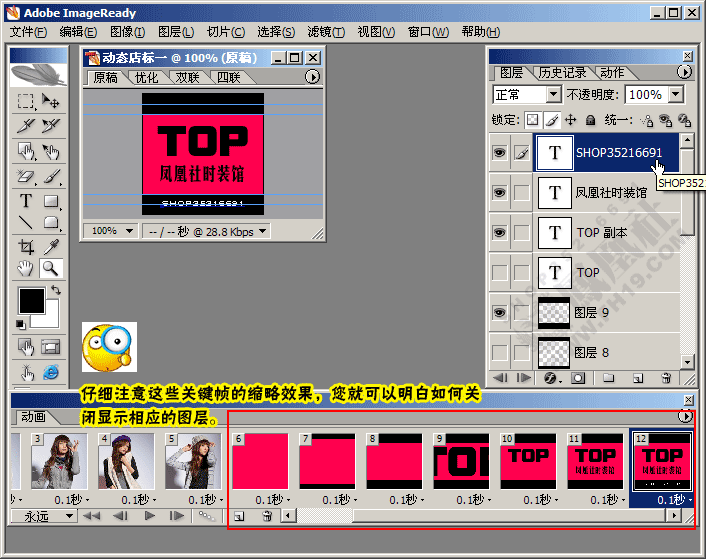Select the Paintbrush tool
This screenshot has width=706, height=559.
tap(51, 176)
